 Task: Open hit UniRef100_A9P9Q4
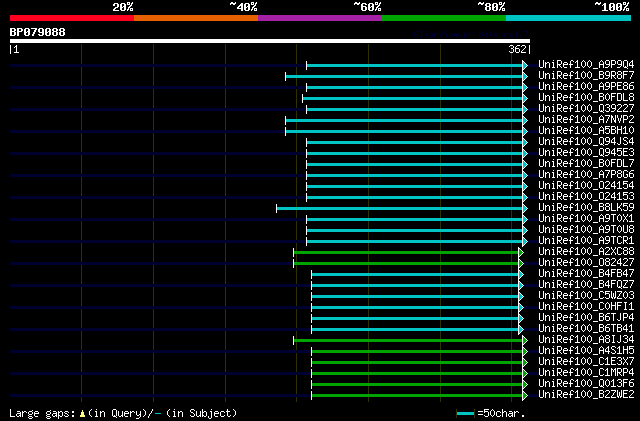[586, 65]
